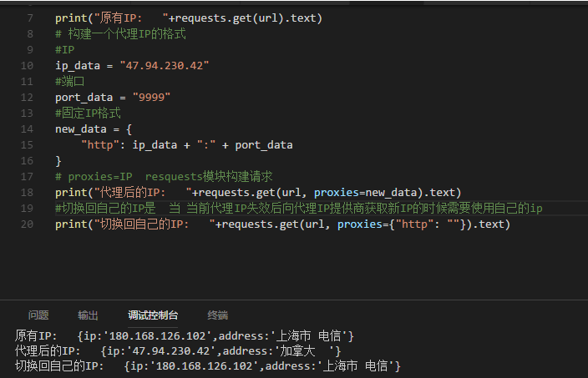Click the 切换回自己的IP output line in the console

(x=207, y=365)
